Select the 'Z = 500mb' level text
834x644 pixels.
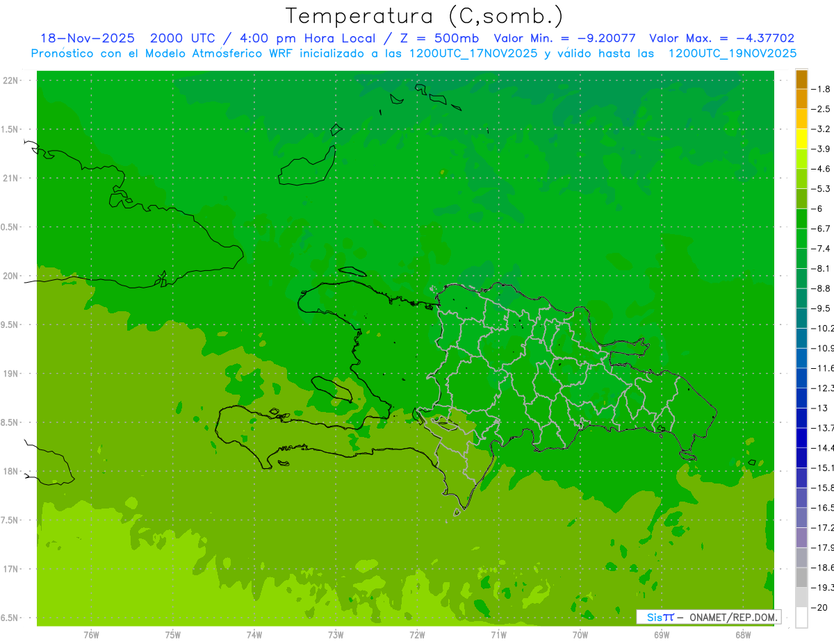tap(439, 38)
